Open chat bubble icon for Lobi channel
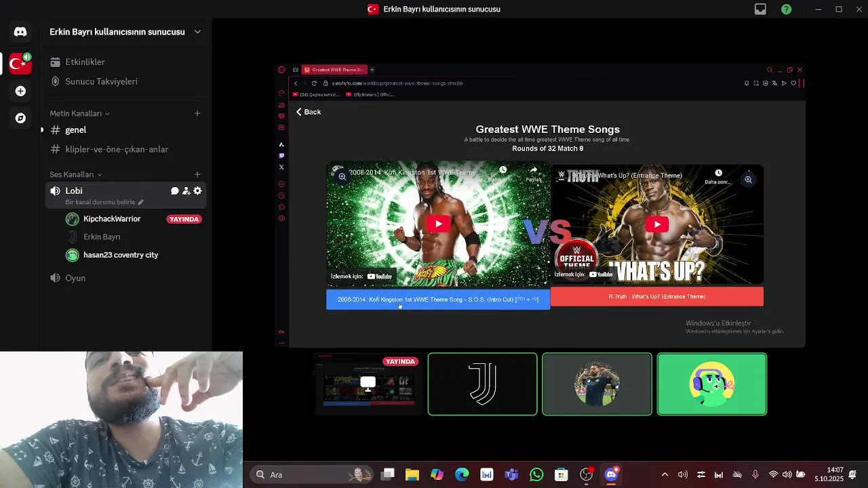 (x=174, y=191)
